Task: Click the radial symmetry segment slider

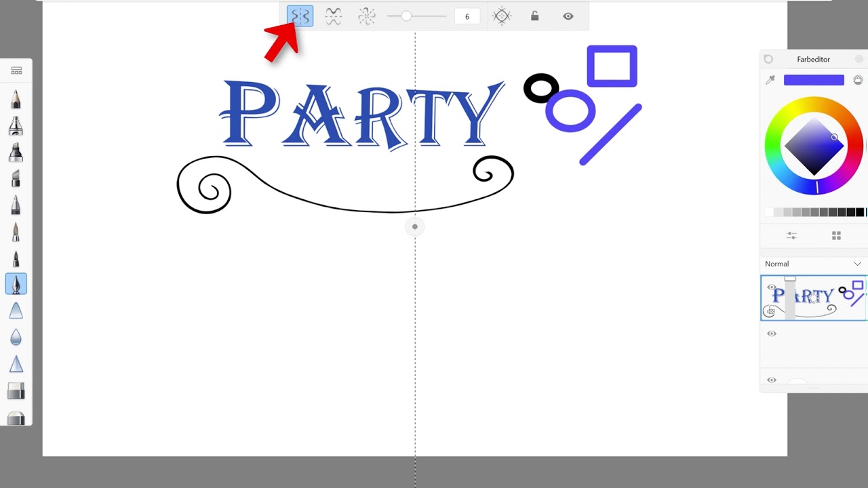Action: point(416,16)
